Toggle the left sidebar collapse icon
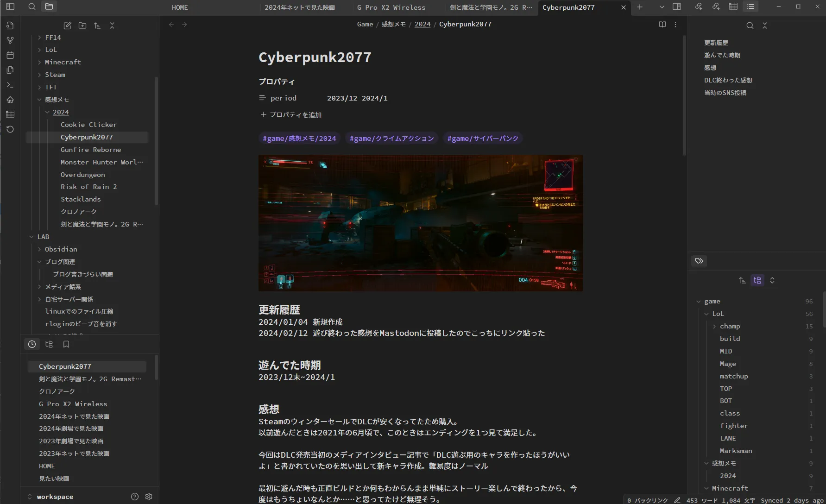Viewport: 826px width, 504px height. pyautogui.click(x=10, y=6)
